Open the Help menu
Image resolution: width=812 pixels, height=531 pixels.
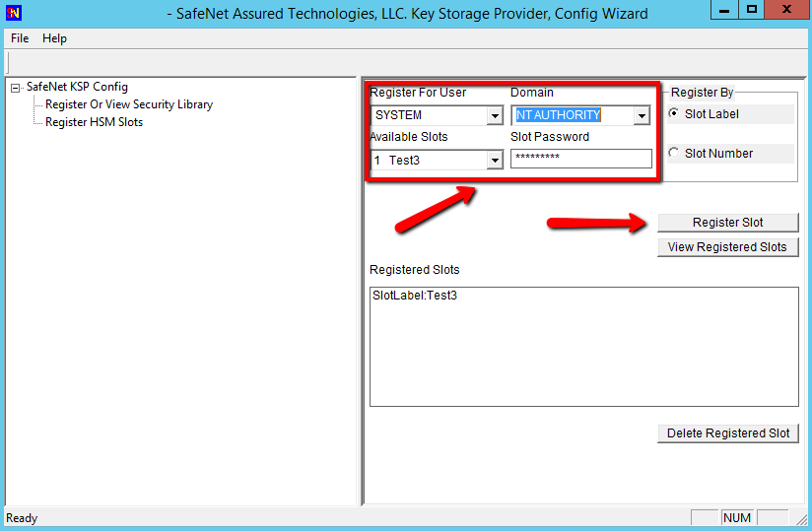click(54, 38)
